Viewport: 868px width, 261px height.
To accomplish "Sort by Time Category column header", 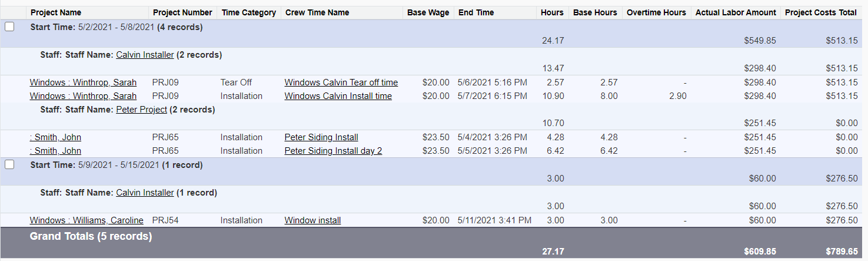I will (x=249, y=12).
